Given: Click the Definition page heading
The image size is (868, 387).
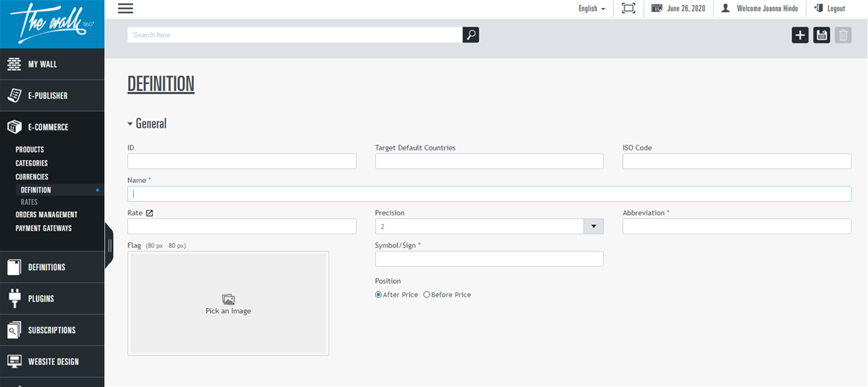Looking at the screenshot, I should coord(161,84).
